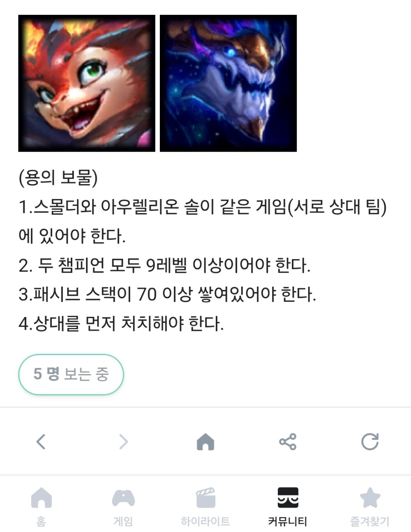Tap the house icon above 홈
Screen dimensions: 411x532
click(41, 497)
